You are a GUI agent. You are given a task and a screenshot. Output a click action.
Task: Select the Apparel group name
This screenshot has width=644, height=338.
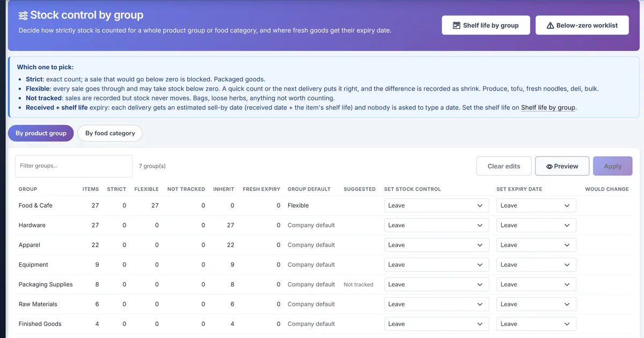click(30, 245)
